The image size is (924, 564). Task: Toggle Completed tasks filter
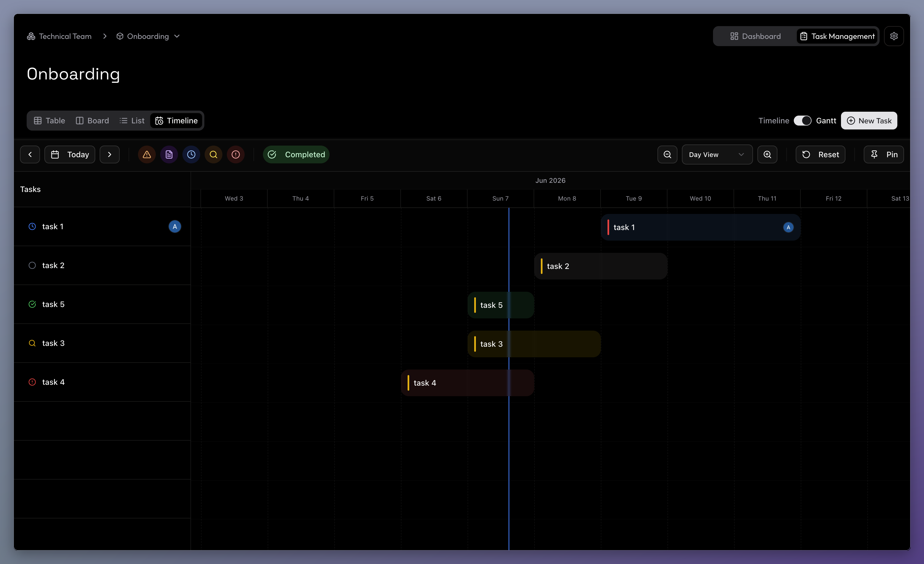tap(296, 154)
